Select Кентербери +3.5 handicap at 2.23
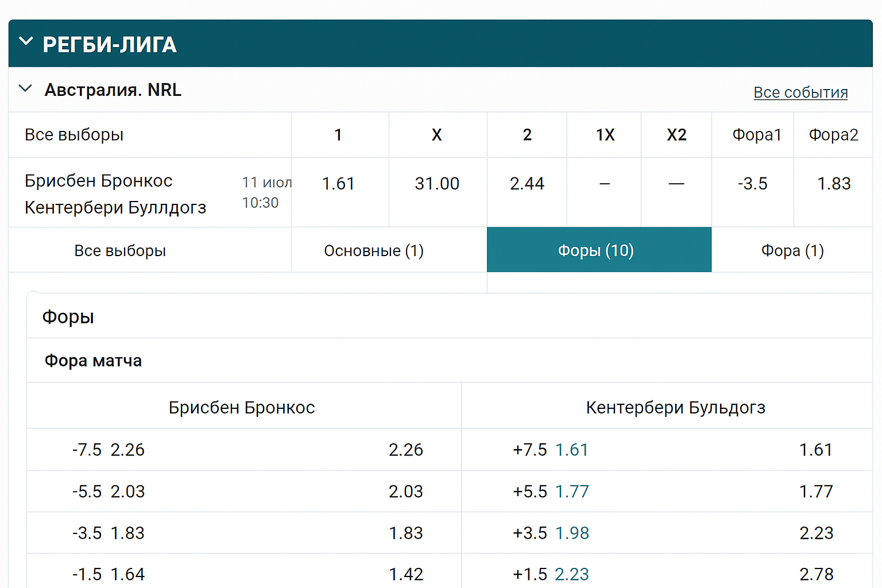Screen dimensions: 882x588 coord(815,533)
